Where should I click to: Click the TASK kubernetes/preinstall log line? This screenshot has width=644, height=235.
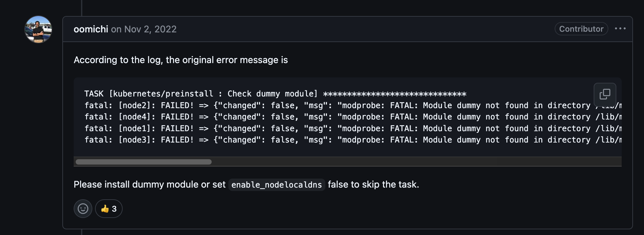[275, 94]
